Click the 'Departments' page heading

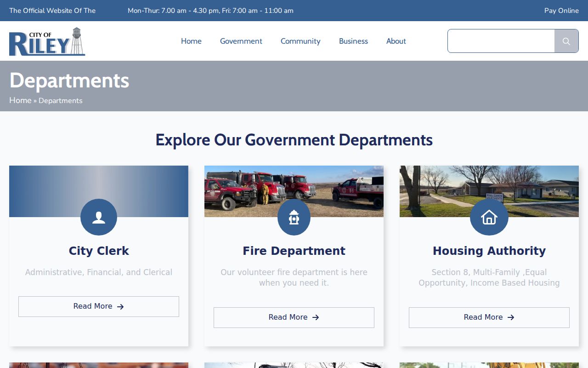pyautogui.click(x=69, y=80)
